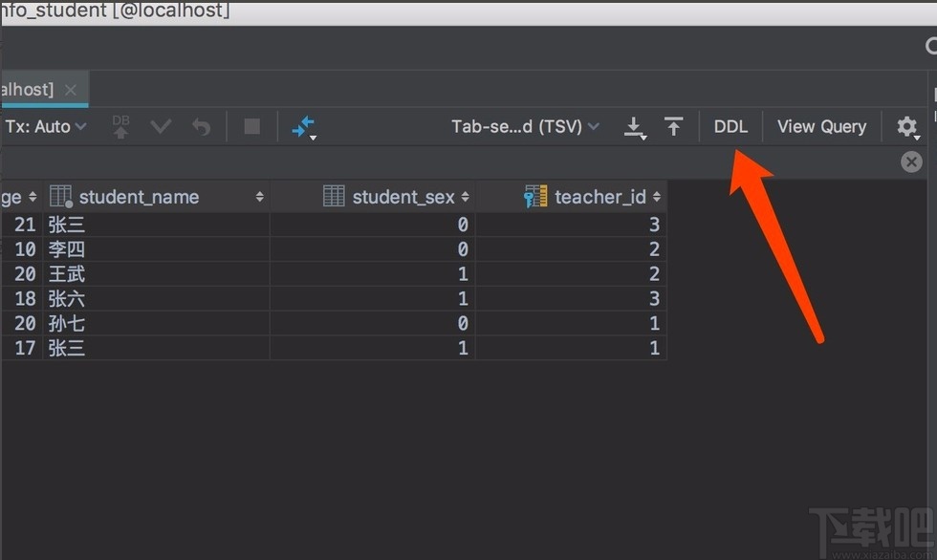Click the export data download icon
937x560 pixels.
click(635, 126)
